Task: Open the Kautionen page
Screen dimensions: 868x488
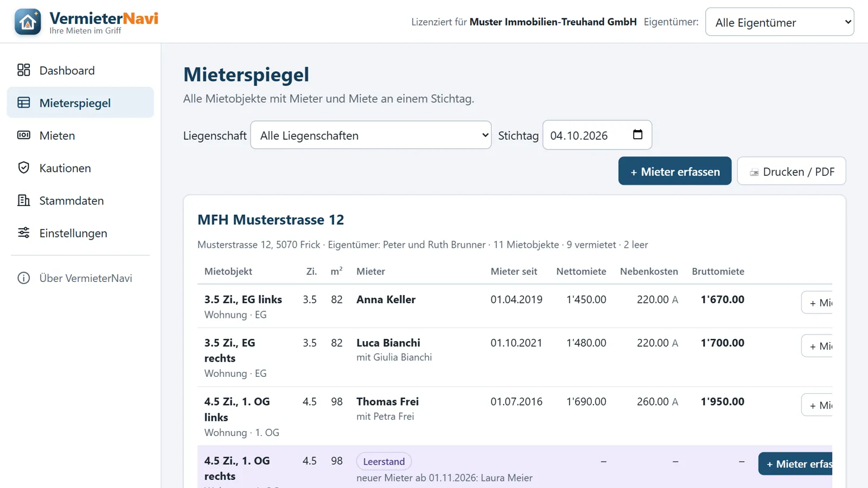Action: (x=80, y=168)
